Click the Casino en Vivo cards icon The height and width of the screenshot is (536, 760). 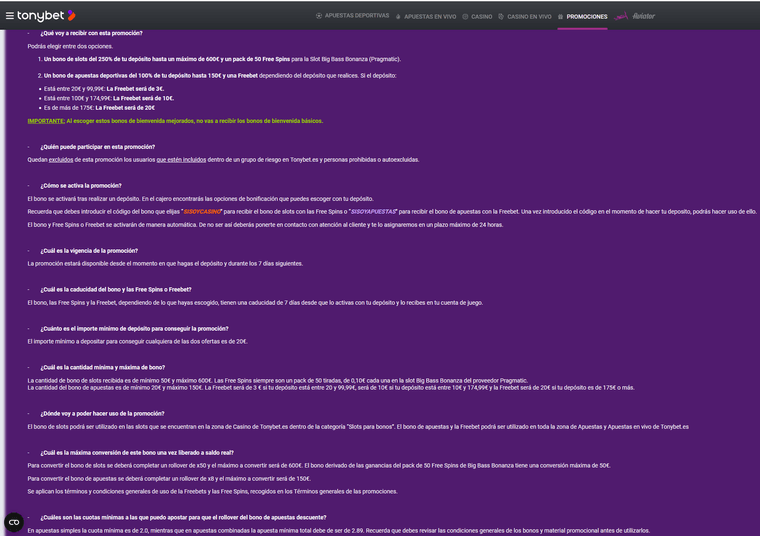point(501,16)
